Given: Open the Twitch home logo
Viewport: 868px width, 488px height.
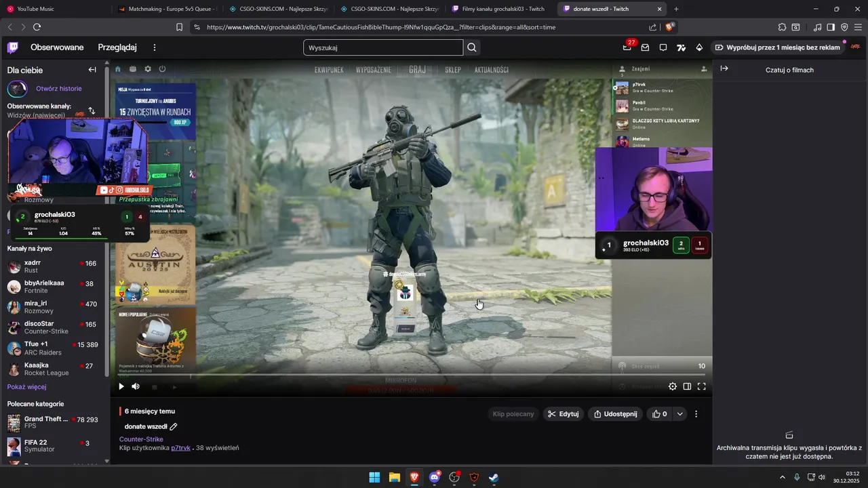Looking at the screenshot, I should click(12, 47).
